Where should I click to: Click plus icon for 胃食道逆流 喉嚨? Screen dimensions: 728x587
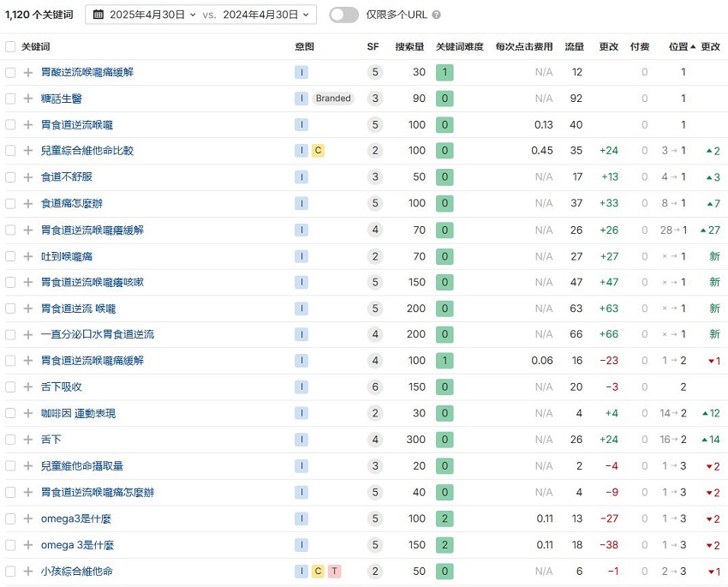pos(28,308)
